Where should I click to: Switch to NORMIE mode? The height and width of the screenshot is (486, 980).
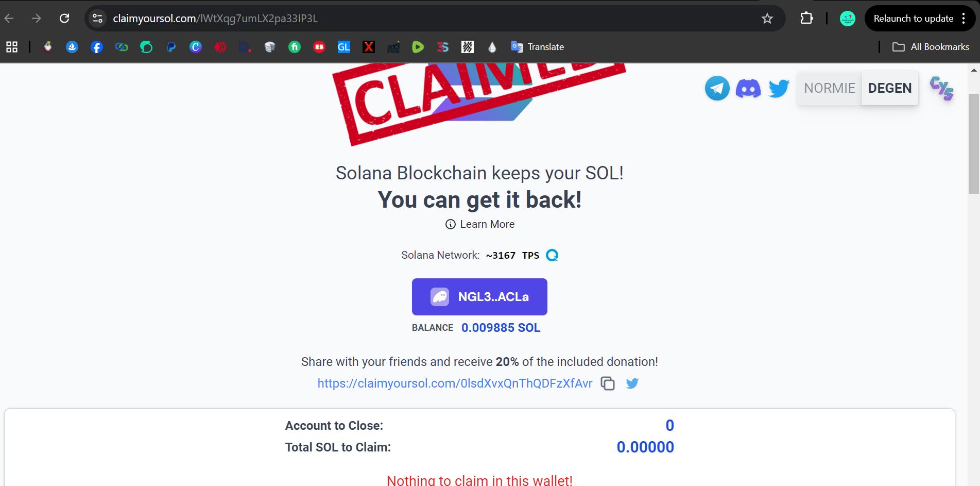tap(830, 88)
